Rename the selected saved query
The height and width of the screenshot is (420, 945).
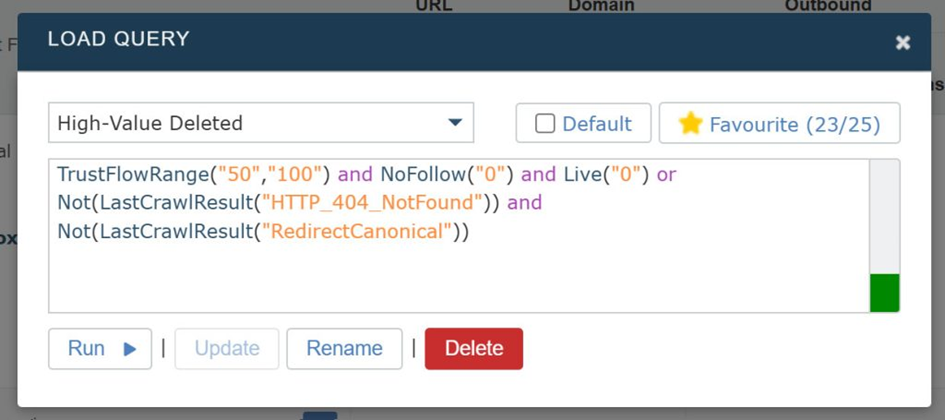tap(344, 349)
